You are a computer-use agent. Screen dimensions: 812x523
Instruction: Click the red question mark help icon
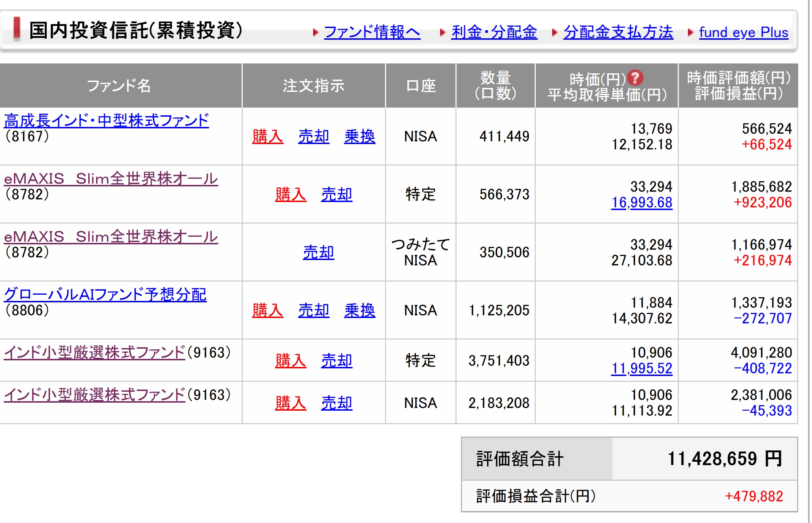pos(635,77)
